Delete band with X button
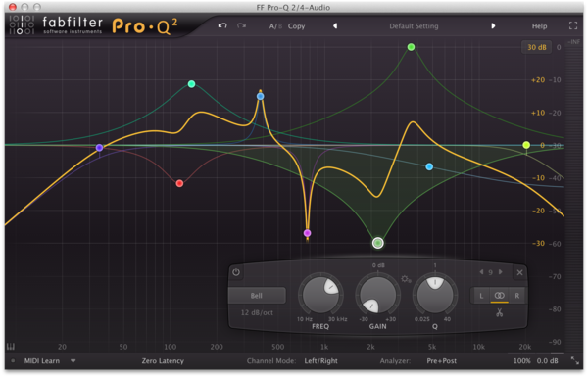The image size is (588, 377). click(519, 272)
